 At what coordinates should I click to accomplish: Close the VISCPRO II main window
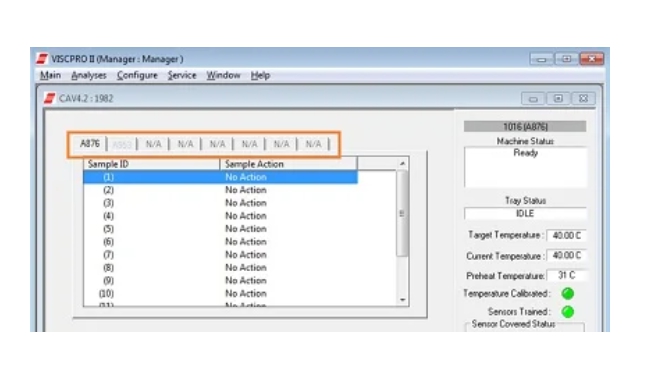click(592, 59)
